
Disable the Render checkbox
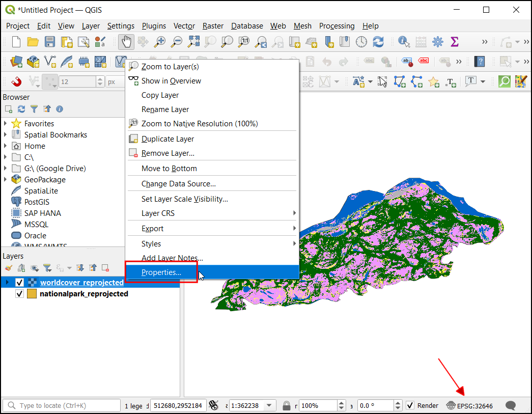pyautogui.click(x=410, y=405)
